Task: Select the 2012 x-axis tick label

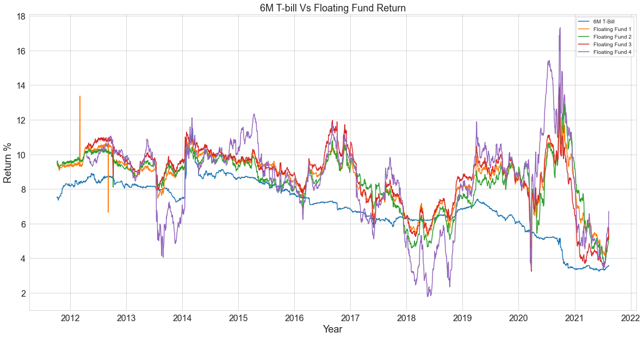Action: (70, 317)
